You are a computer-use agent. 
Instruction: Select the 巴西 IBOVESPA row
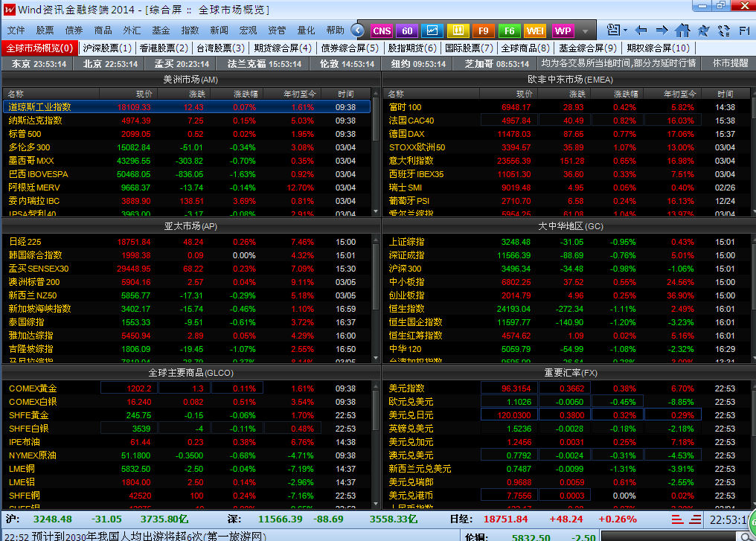pyautogui.click(x=187, y=174)
